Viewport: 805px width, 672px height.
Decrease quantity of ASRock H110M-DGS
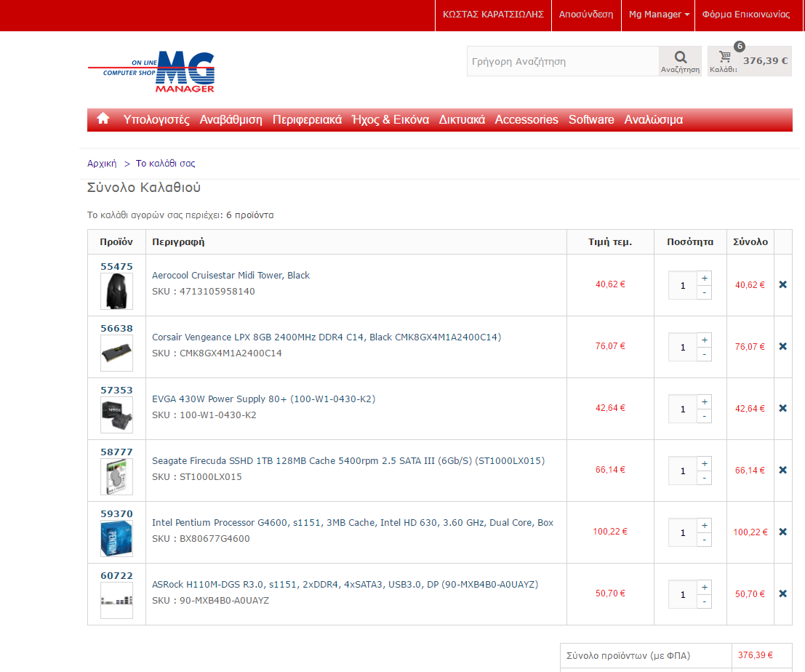pyautogui.click(x=705, y=601)
